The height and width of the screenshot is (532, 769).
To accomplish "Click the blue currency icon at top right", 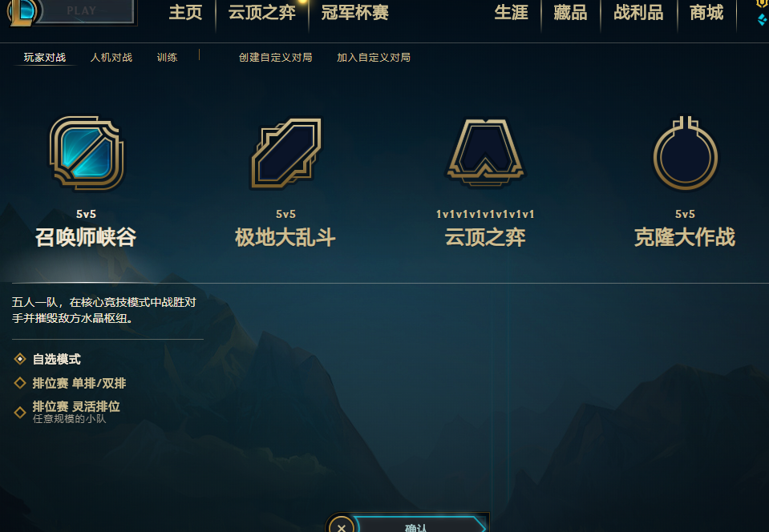I will click(763, 19).
